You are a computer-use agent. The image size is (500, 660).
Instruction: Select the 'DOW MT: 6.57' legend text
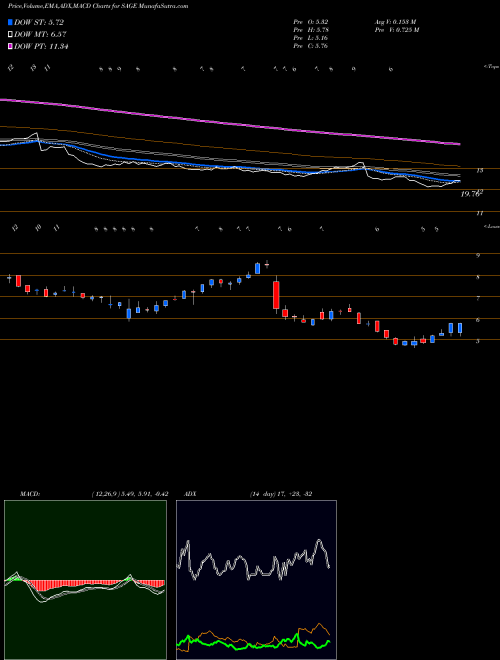point(40,35)
